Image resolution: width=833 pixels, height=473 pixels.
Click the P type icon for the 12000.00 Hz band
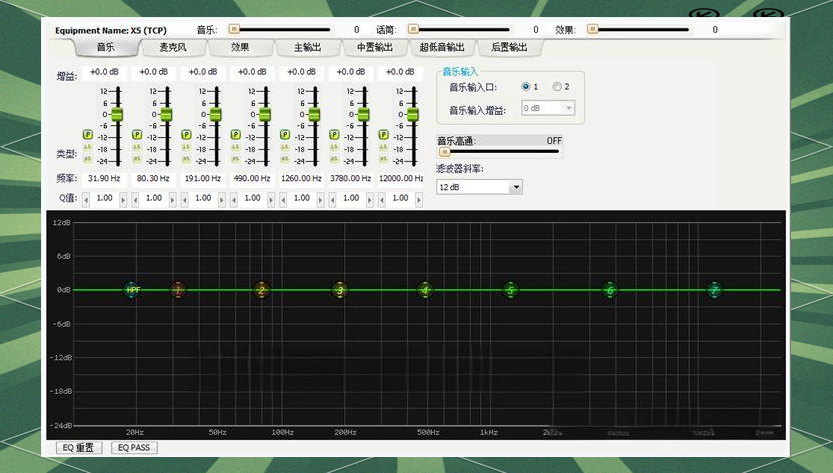coord(382,134)
